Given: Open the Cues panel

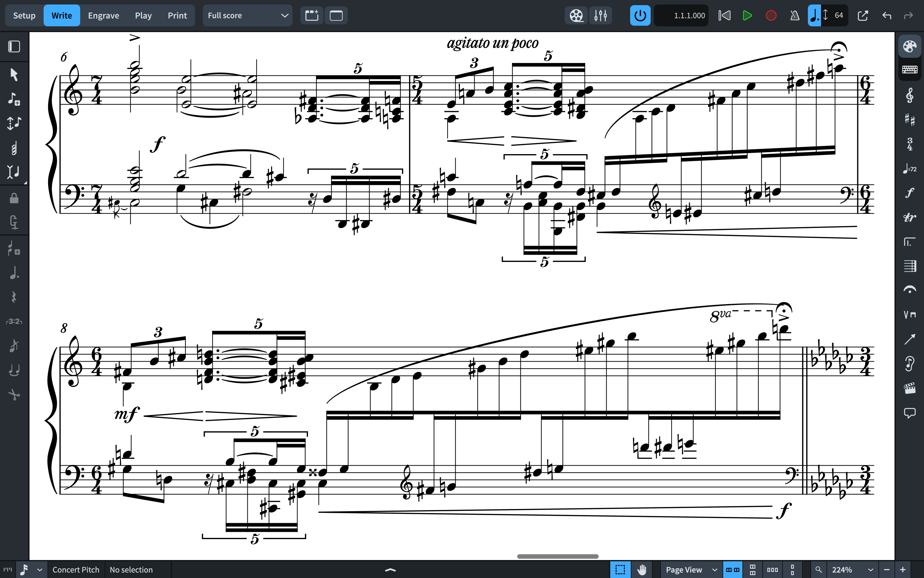Looking at the screenshot, I should tap(910, 363).
